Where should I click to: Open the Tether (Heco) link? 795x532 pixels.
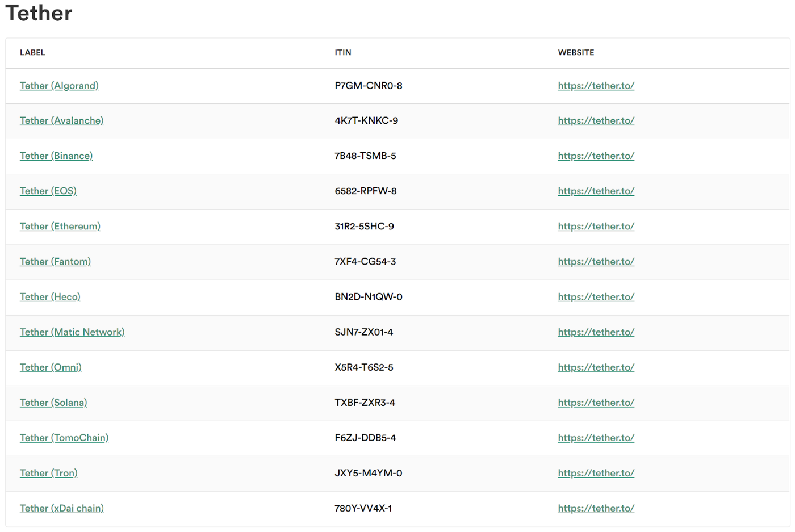click(50, 297)
